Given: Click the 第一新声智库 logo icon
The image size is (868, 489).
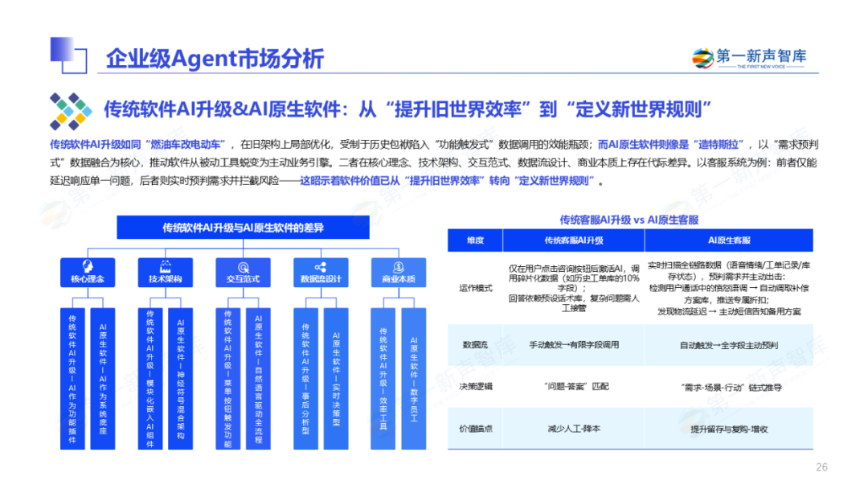Looking at the screenshot, I should pos(702,58).
